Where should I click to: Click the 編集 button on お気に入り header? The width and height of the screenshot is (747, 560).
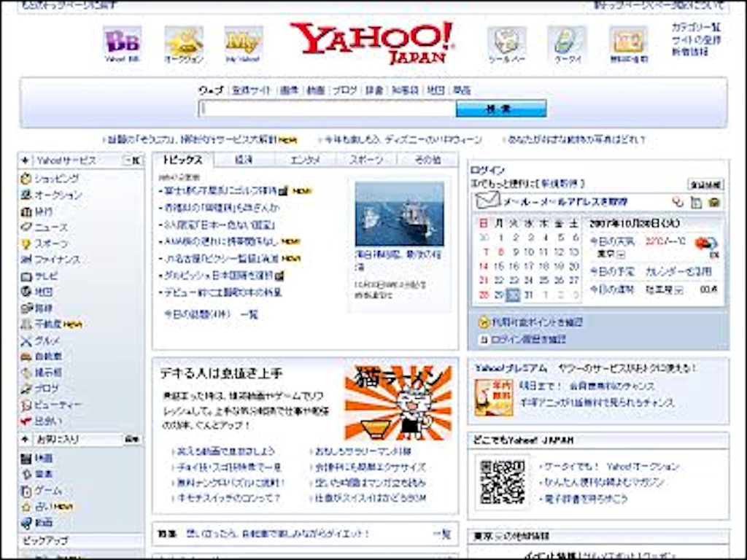point(132,439)
